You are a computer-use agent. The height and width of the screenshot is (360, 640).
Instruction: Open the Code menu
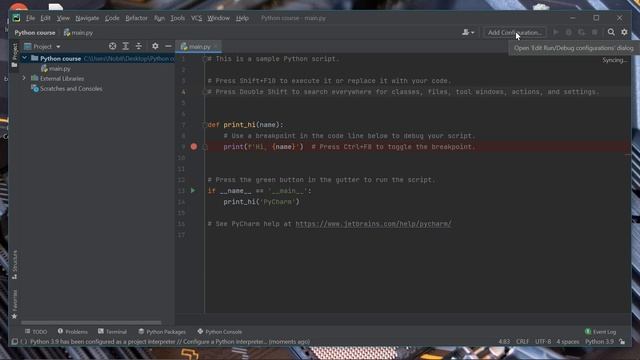112,18
